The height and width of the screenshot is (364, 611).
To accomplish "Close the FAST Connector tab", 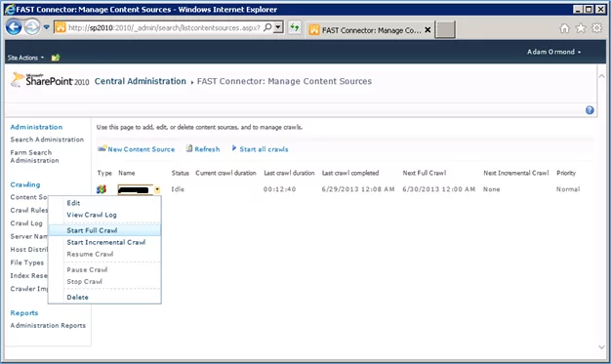I will [x=428, y=29].
